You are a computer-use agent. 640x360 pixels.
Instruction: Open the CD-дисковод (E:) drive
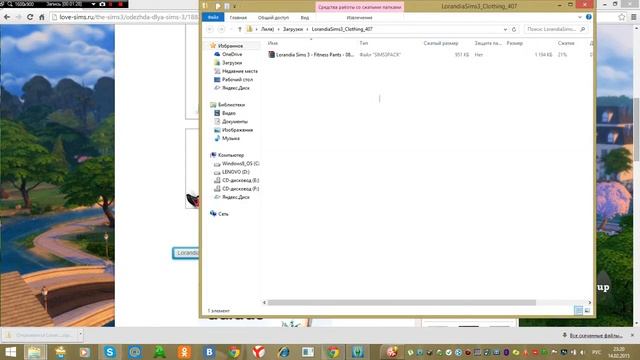point(240,180)
